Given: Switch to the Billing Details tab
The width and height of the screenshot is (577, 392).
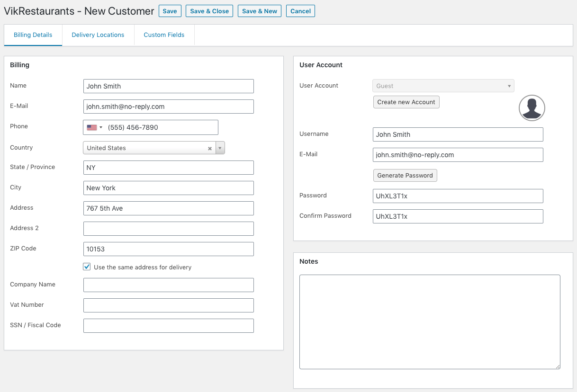Looking at the screenshot, I should tap(33, 35).
